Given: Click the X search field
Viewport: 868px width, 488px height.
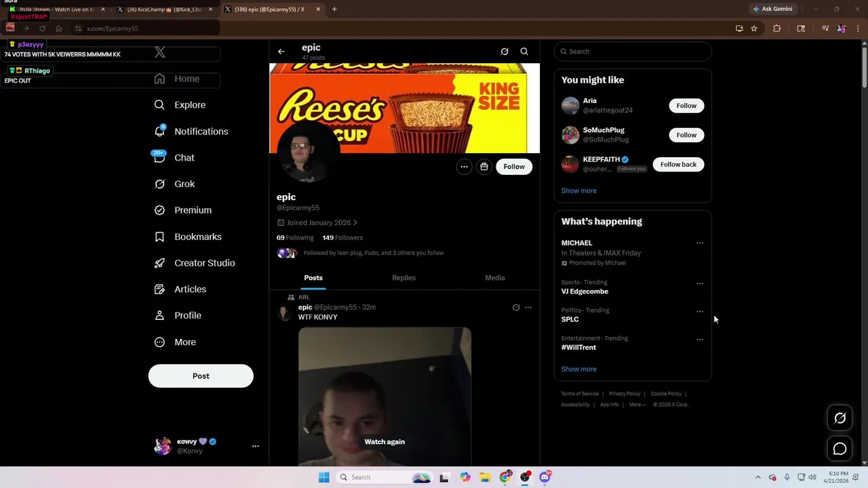Looking at the screenshot, I should [x=633, y=52].
